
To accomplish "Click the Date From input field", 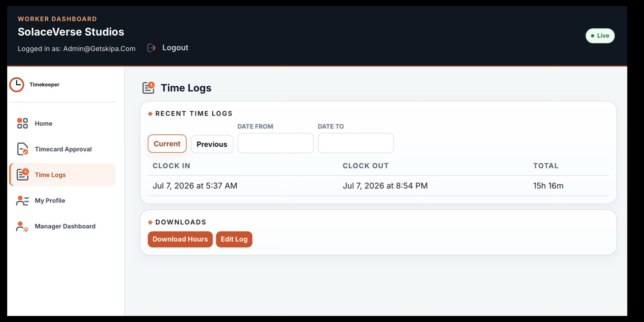I will click(276, 143).
